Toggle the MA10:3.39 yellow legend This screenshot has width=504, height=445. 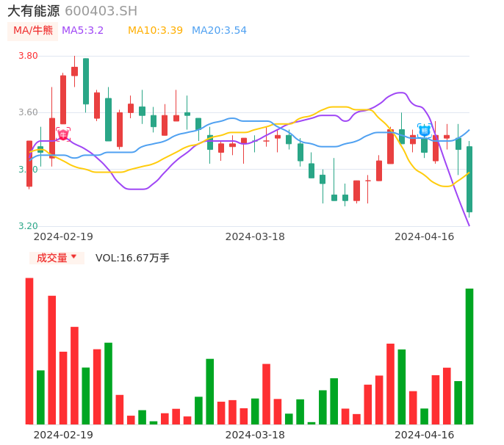coord(155,31)
